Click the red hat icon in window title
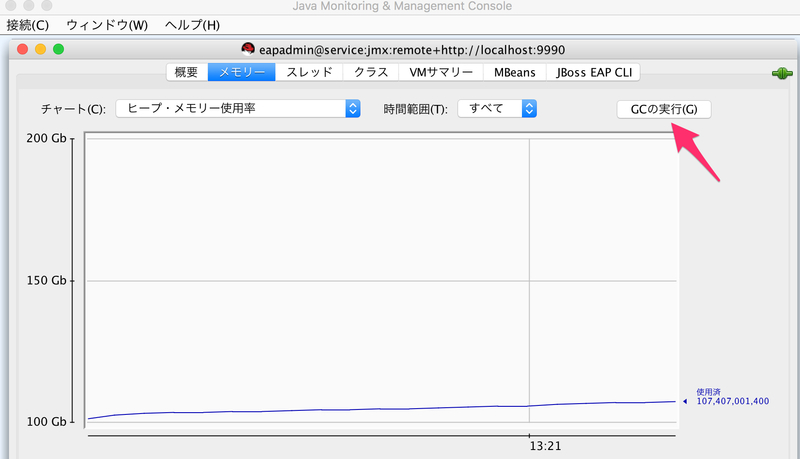 248,49
